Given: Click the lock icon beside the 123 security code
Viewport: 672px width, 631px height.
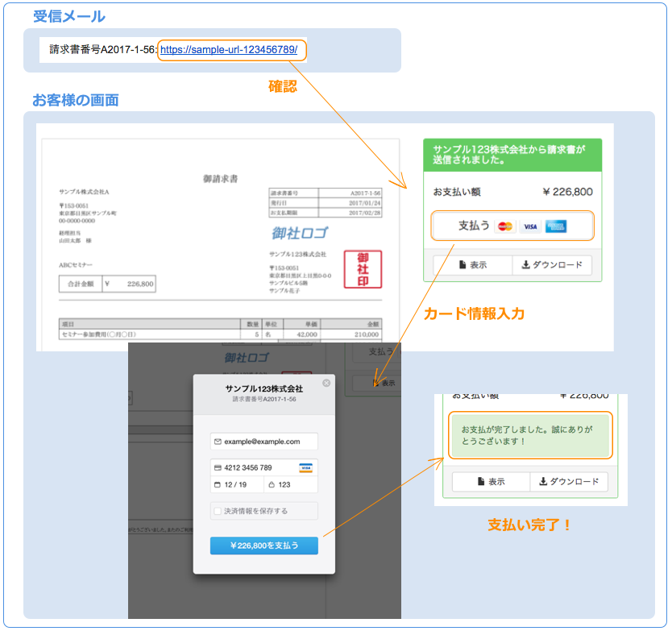Looking at the screenshot, I should click(x=272, y=485).
